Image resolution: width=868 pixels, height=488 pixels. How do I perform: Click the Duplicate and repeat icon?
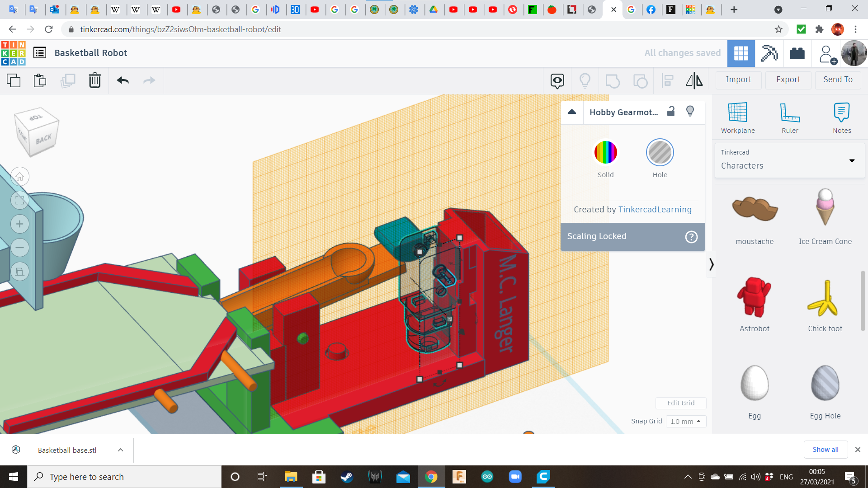coord(68,80)
